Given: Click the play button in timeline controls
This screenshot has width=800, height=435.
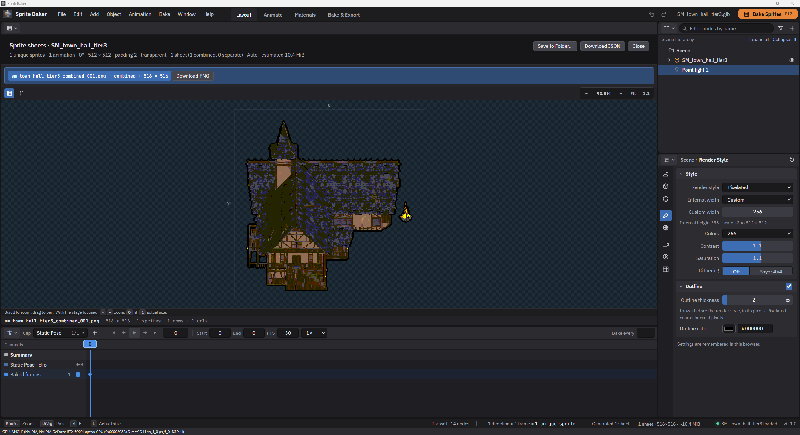Looking at the screenshot, I should point(134,334).
